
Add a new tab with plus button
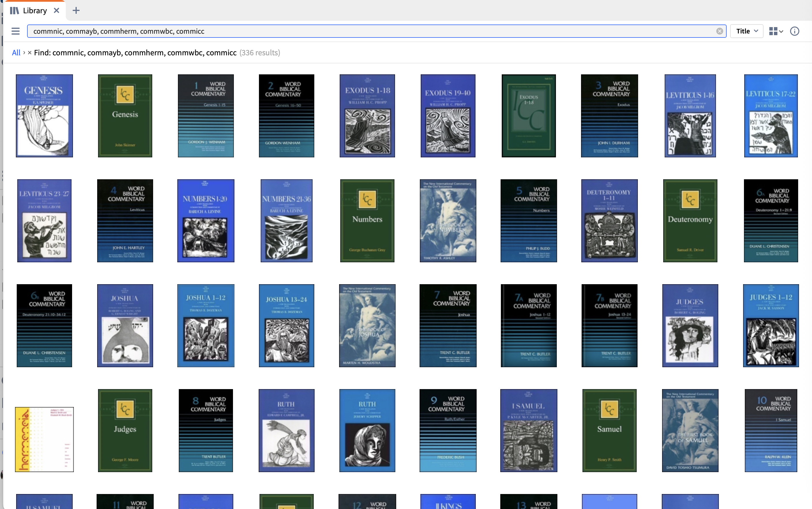point(76,10)
